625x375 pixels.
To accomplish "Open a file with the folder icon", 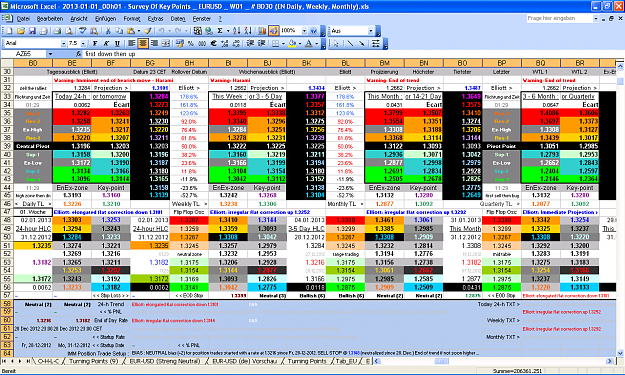I will click(x=21, y=31).
